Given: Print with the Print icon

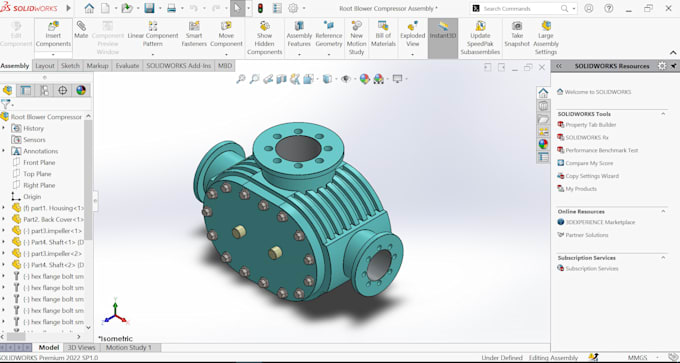Looking at the screenshot, I should [x=171, y=8].
